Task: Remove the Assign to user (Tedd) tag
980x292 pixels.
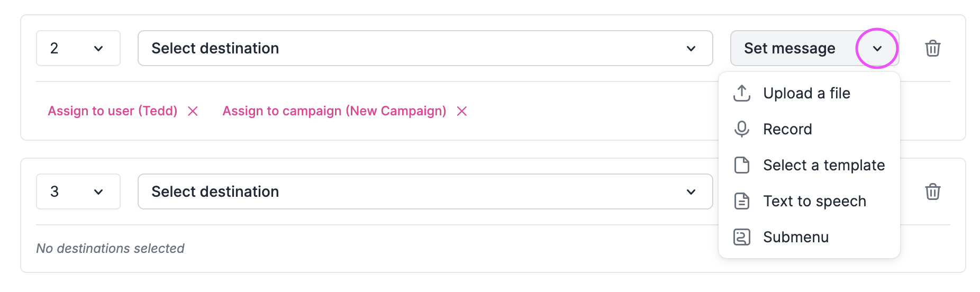Action: point(193,111)
